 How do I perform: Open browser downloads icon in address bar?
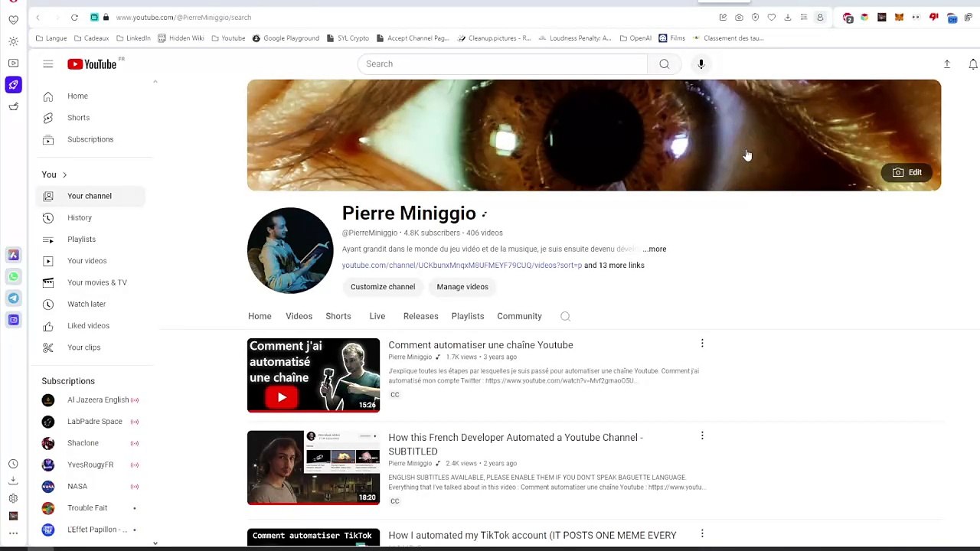pyautogui.click(x=787, y=17)
